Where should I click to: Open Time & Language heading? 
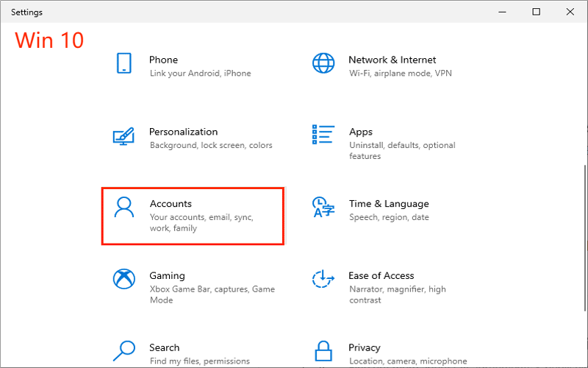(x=389, y=204)
